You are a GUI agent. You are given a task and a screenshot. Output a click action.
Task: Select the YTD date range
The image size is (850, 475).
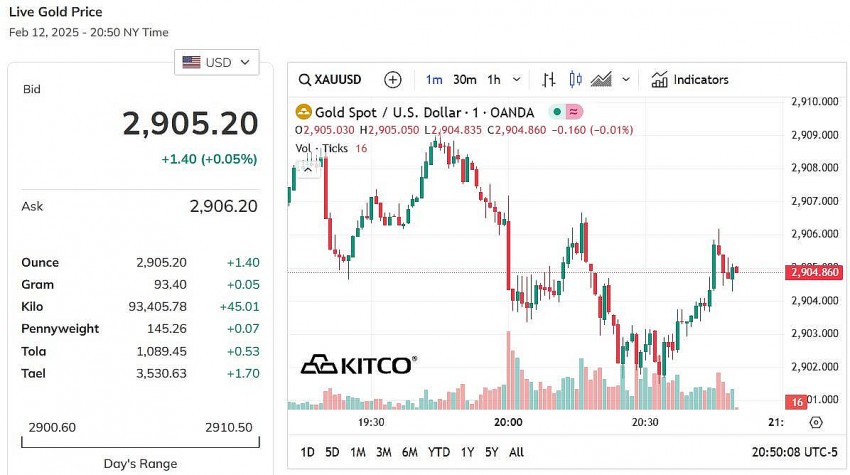coord(438,452)
